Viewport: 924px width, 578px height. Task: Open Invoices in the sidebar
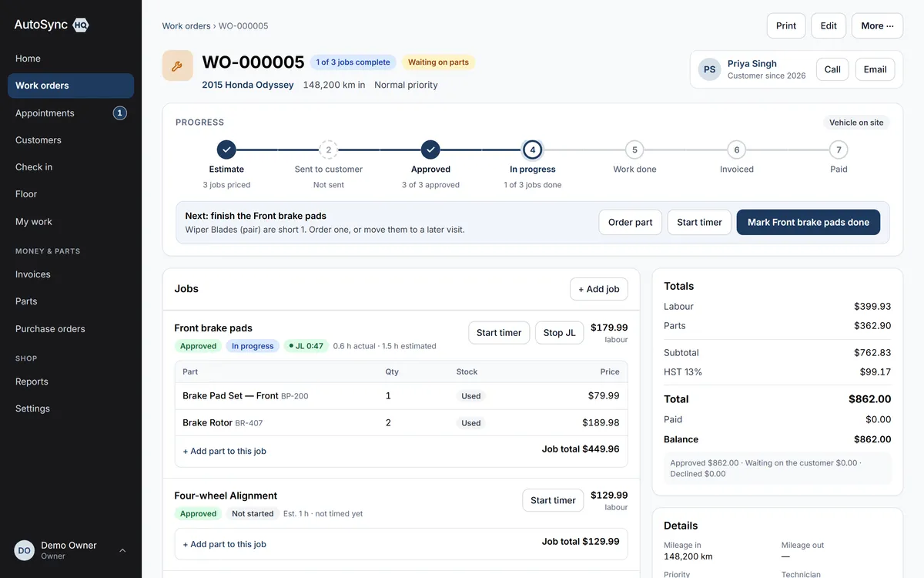pyautogui.click(x=71, y=274)
